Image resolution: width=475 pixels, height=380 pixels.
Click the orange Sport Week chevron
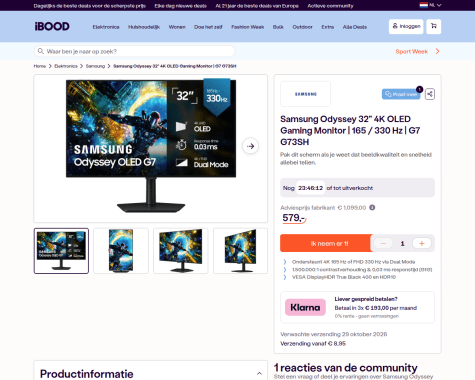pos(437,51)
